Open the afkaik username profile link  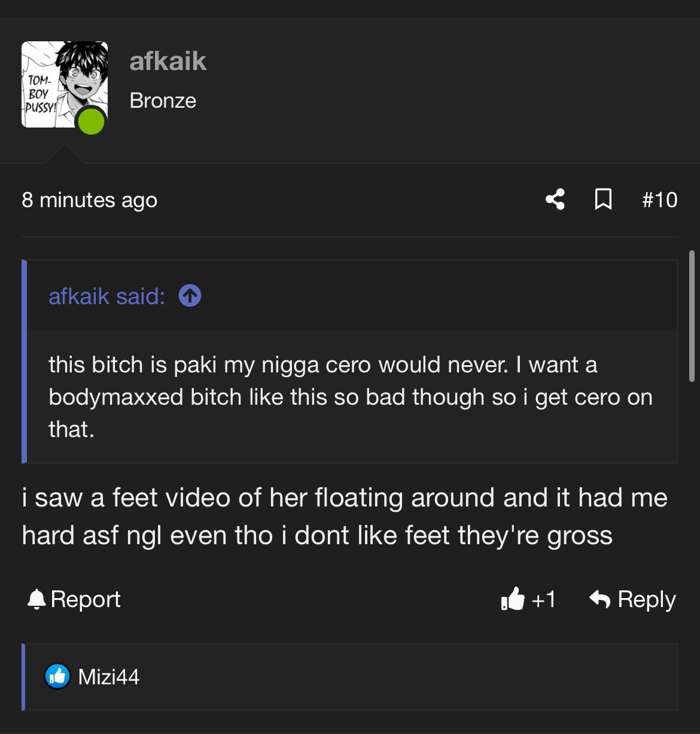(168, 61)
